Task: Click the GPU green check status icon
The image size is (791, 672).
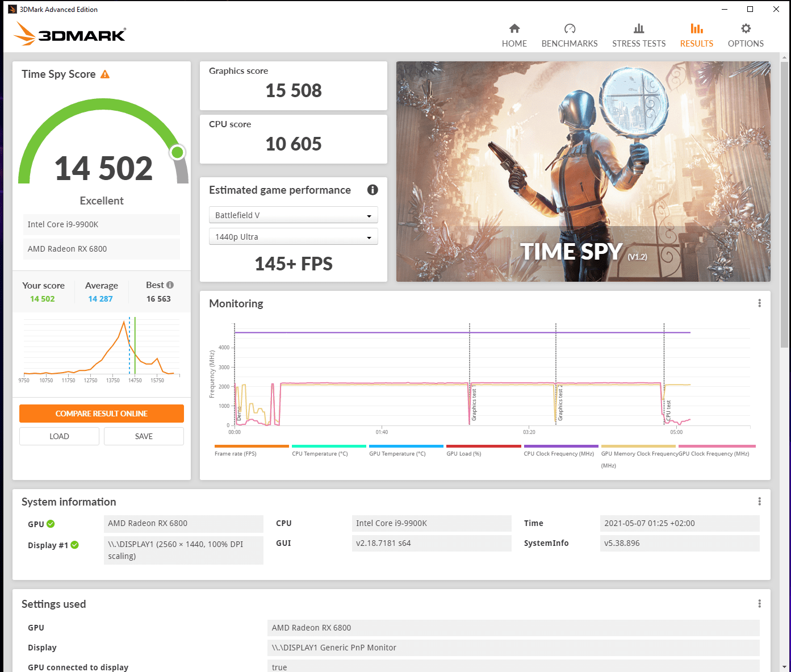Action: 51,524
